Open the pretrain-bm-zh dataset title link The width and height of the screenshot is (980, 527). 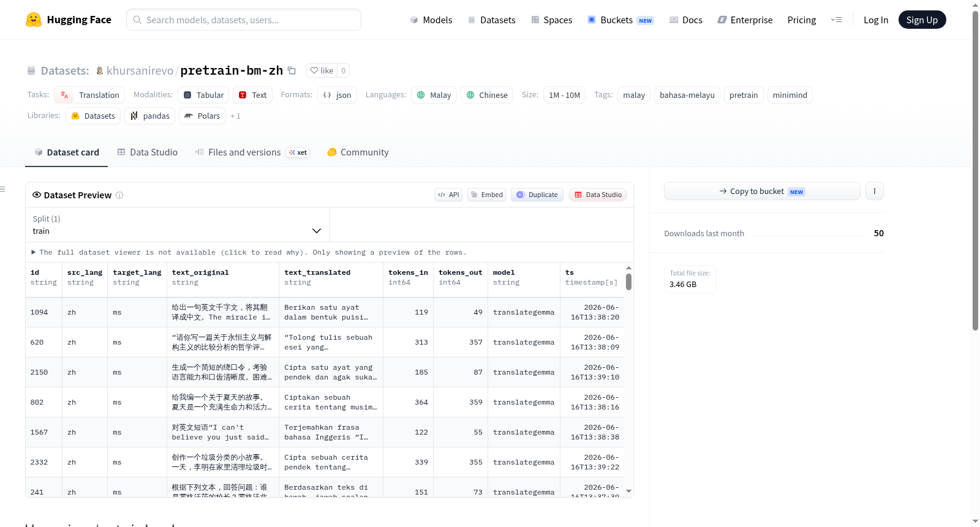232,70
